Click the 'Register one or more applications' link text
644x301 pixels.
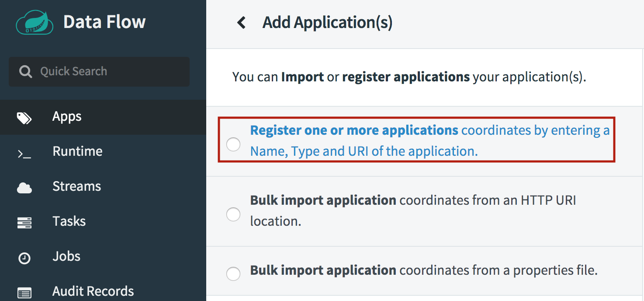354,130
